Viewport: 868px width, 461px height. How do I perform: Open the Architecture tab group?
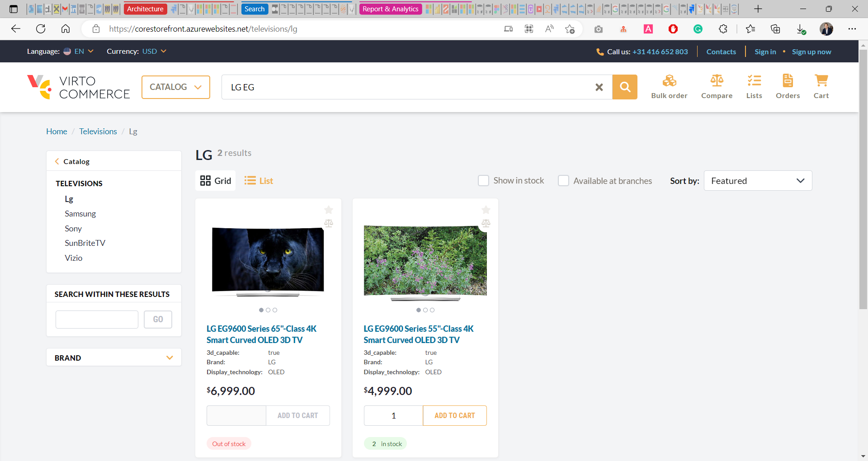(x=145, y=9)
